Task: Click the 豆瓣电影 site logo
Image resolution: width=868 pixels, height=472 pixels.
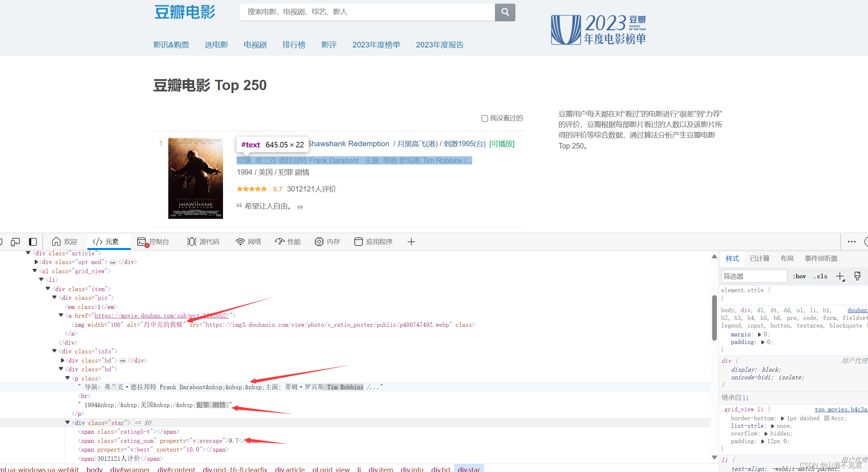Action: click(185, 11)
